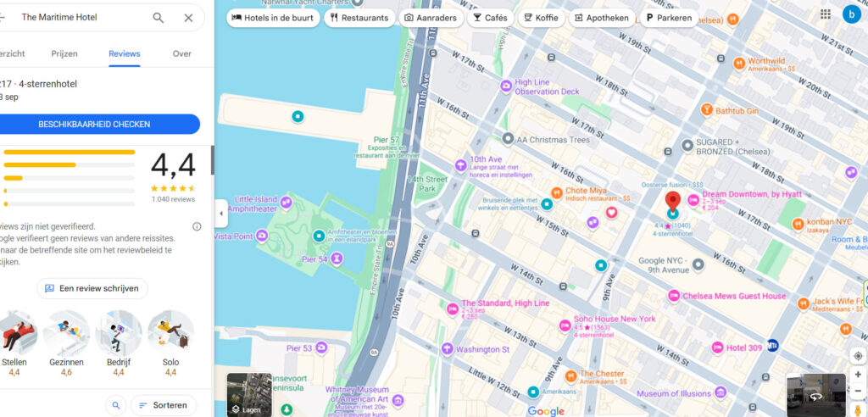Click the Pier 53 marker icon

(x=321, y=348)
